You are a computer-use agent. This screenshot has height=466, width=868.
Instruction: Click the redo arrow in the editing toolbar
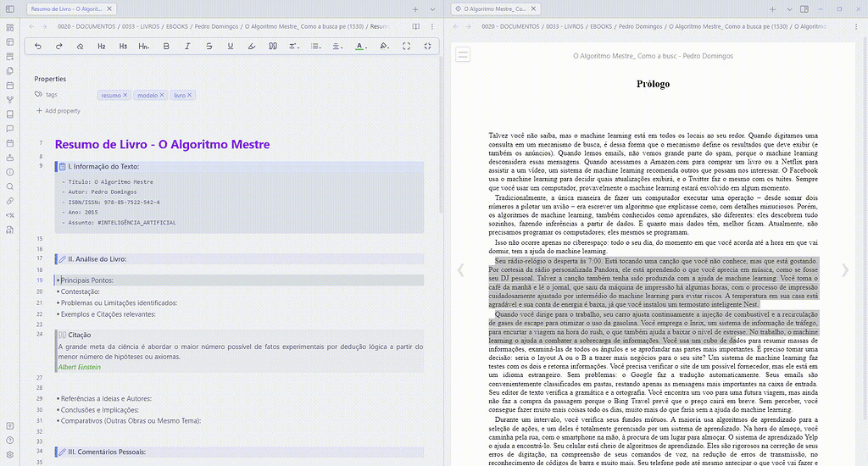pyautogui.click(x=58, y=47)
